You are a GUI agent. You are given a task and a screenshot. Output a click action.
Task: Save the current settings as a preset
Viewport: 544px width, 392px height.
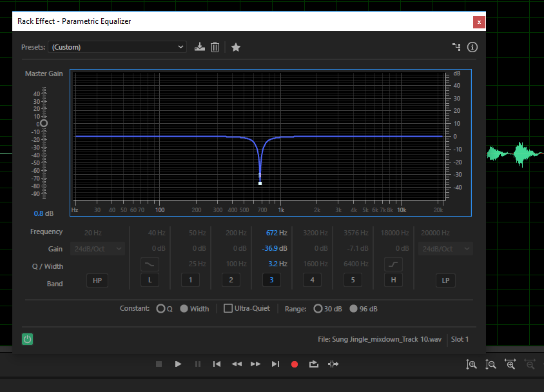point(200,47)
